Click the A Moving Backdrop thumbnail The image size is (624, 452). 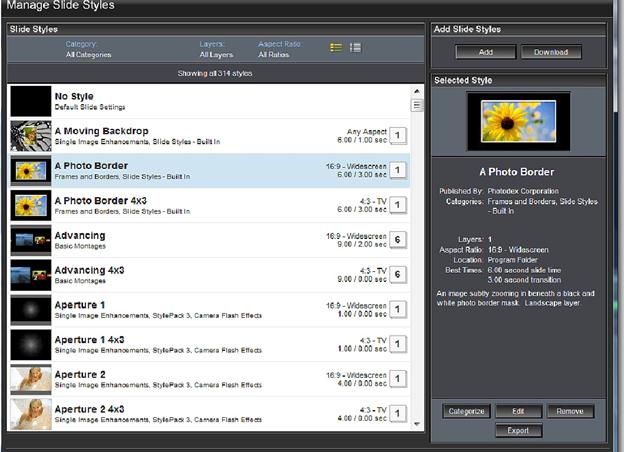(x=30, y=136)
